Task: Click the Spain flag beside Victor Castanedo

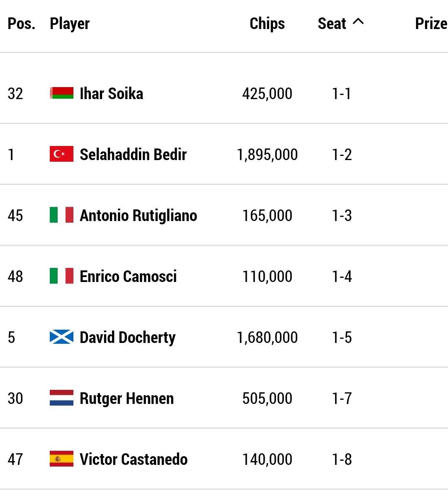Action: point(62,459)
